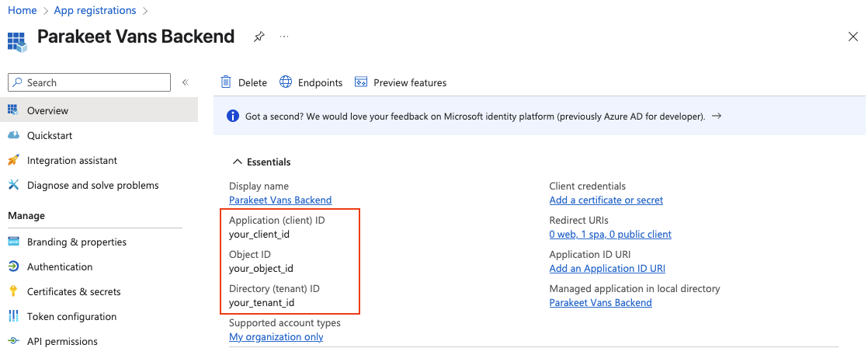Click Add an Application ID URI
This screenshot has width=868, height=355.
coord(607,269)
